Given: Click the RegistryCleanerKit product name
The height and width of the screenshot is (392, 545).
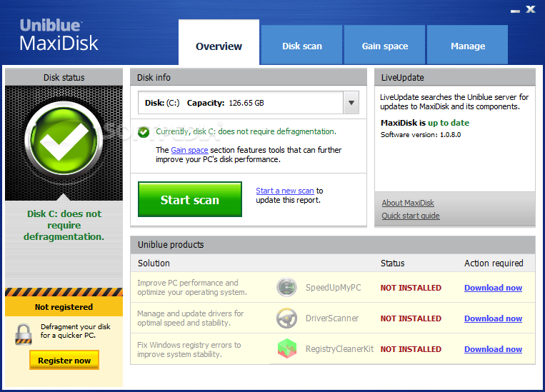Looking at the screenshot, I should 339,349.
